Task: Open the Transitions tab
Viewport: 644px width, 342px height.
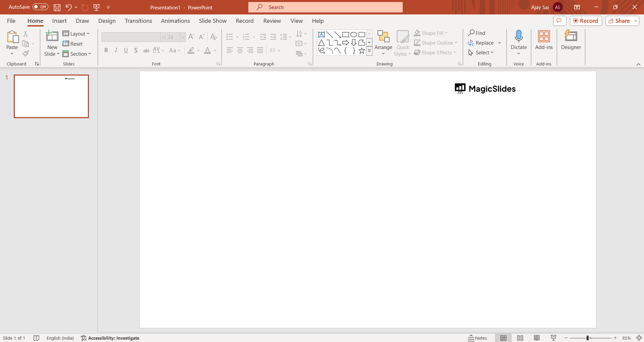Action: click(x=138, y=21)
